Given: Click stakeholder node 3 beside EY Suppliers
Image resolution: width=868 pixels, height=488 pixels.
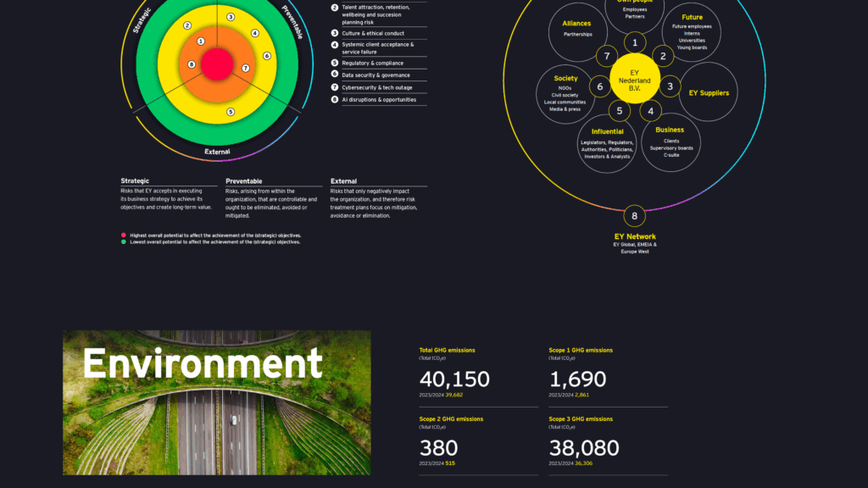Looking at the screenshot, I should [670, 86].
